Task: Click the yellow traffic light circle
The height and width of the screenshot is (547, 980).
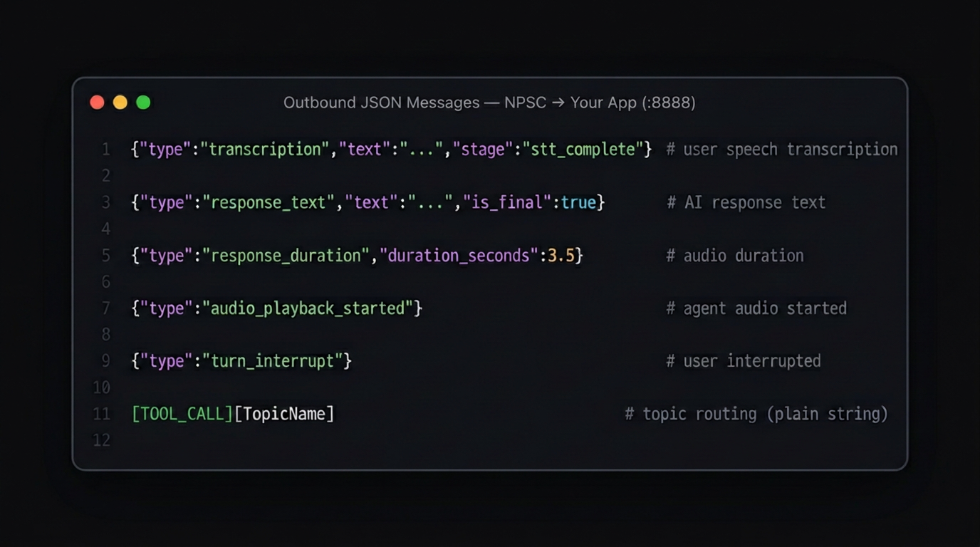Action: coord(120,102)
